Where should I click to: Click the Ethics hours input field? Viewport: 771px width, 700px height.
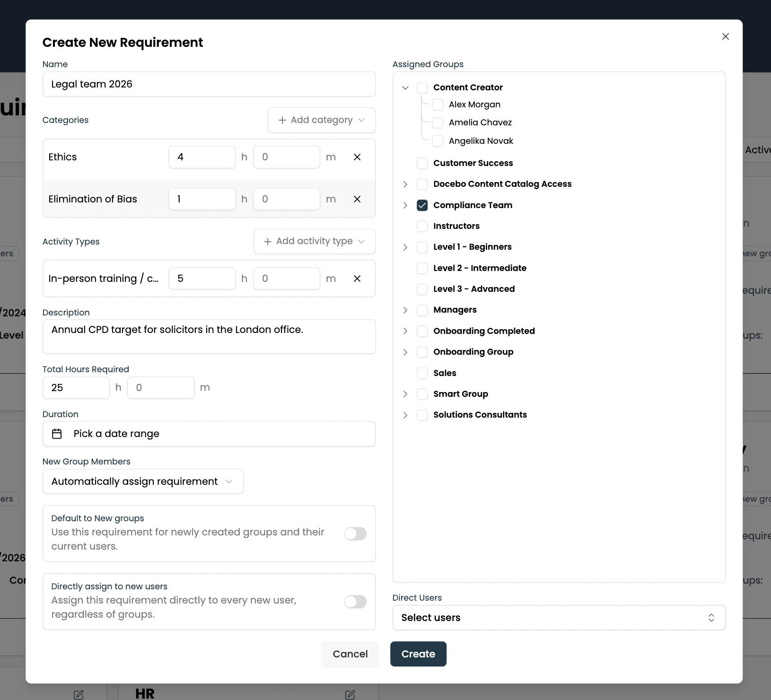coord(202,157)
